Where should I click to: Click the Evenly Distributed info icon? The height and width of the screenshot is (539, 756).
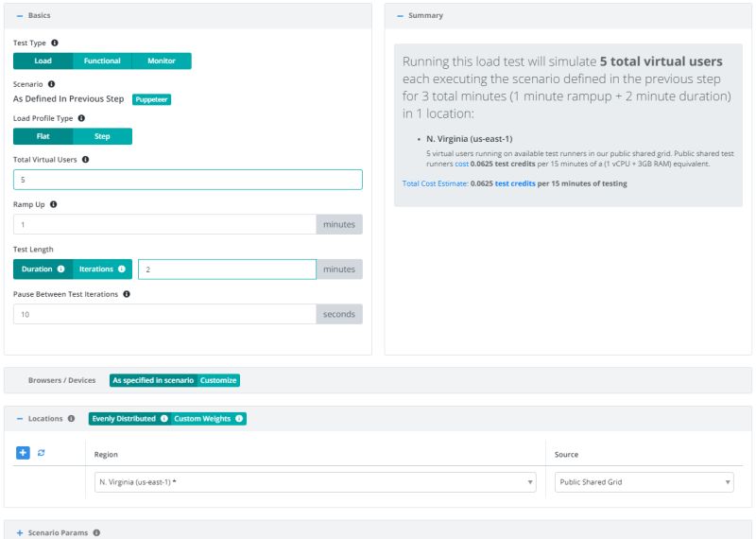point(163,419)
